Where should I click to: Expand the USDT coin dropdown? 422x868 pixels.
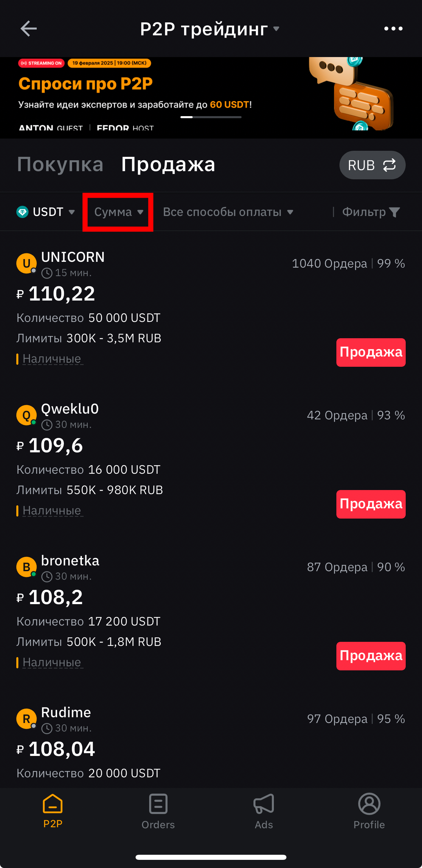(46, 212)
